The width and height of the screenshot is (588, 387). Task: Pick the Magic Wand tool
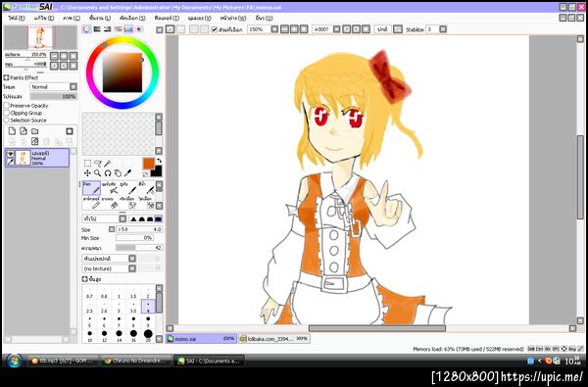pos(108,163)
